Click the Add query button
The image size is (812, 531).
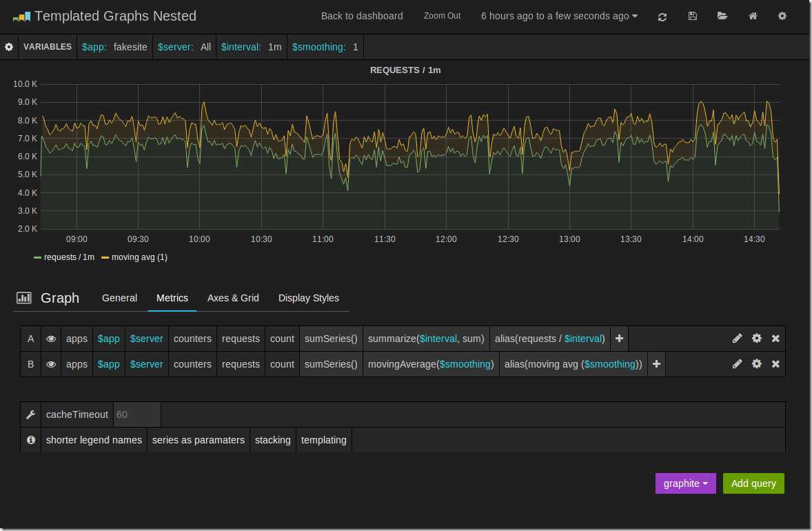click(753, 483)
